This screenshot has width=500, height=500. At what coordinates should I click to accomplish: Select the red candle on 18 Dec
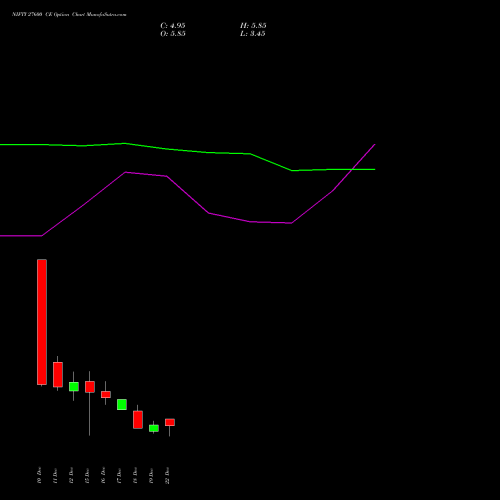tap(138, 419)
